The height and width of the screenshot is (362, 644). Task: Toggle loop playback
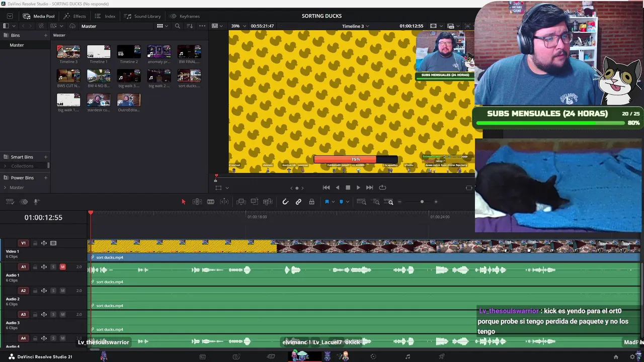pyautogui.click(x=382, y=188)
